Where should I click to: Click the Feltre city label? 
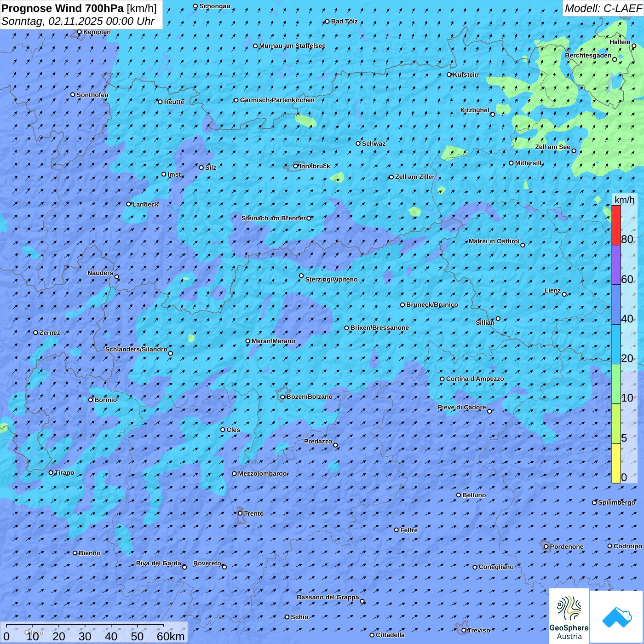pos(409,530)
